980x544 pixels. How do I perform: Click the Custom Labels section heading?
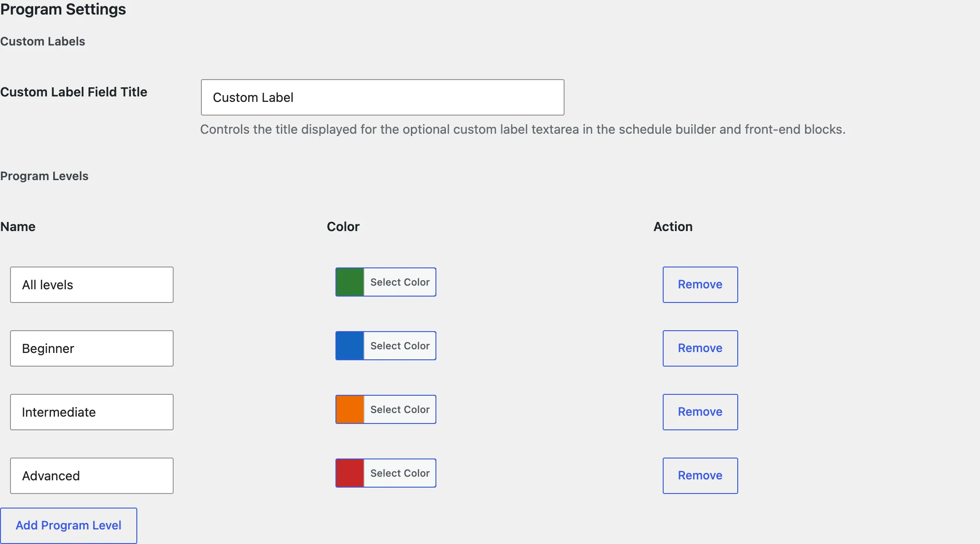[43, 41]
